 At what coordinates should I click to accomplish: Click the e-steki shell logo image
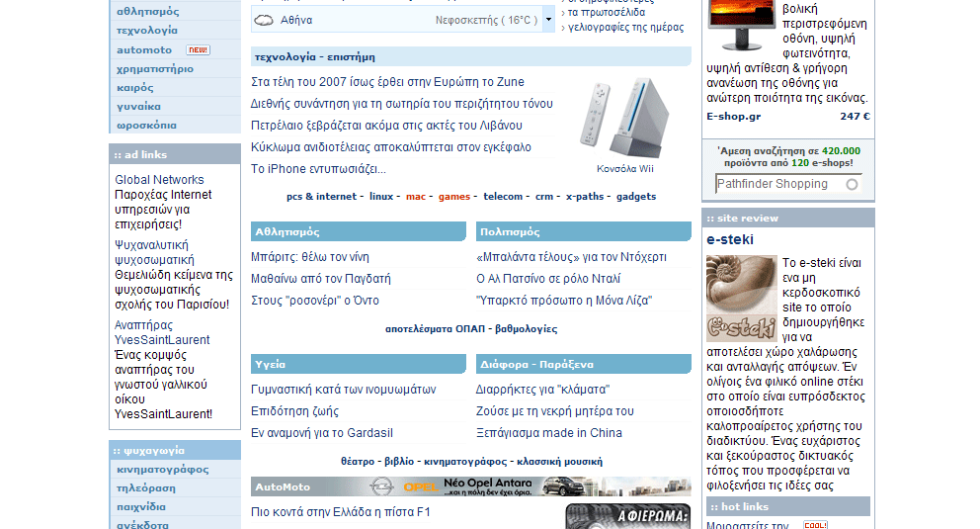coord(741,298)
